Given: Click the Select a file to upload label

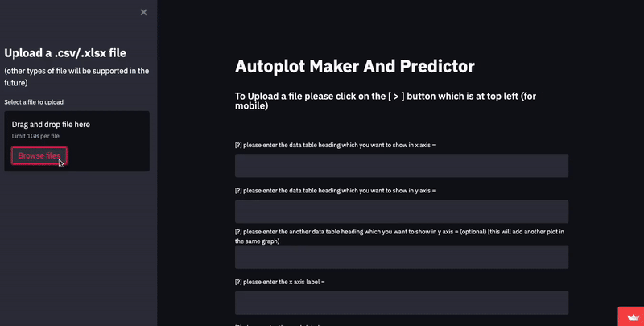Looking at the screenshot, I should (x=34, y=101).
